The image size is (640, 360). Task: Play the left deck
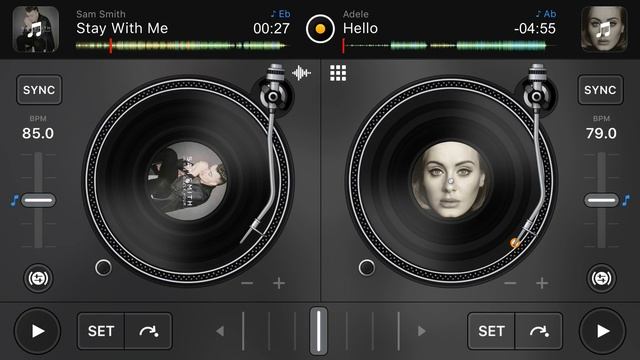(x=38, y=331)
